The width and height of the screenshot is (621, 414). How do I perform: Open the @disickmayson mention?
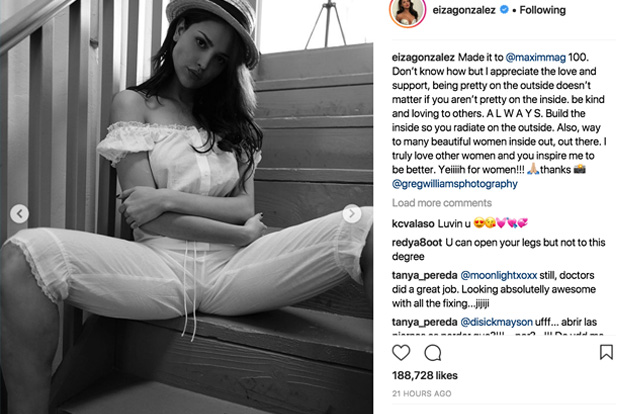(496, 322)
